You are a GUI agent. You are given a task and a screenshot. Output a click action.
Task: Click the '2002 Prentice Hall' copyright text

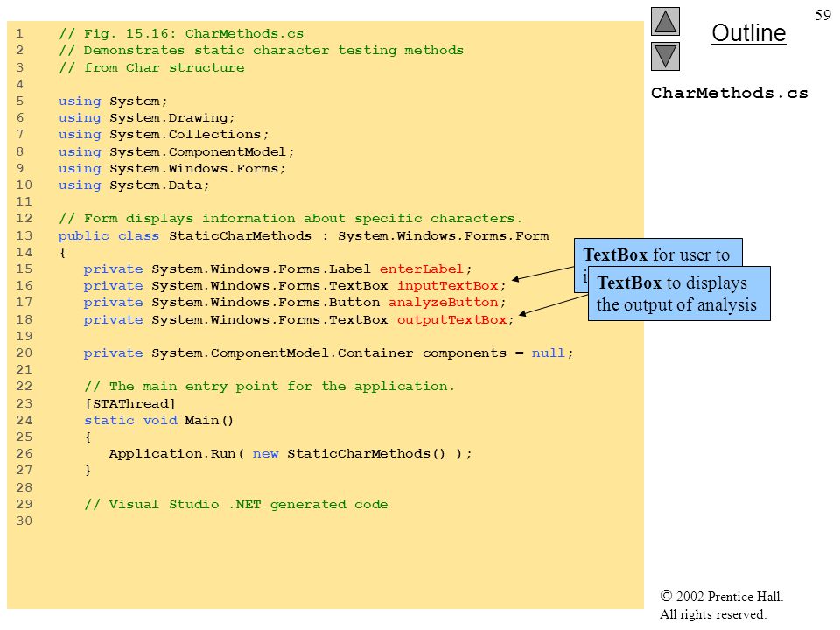tap(722, 596)
